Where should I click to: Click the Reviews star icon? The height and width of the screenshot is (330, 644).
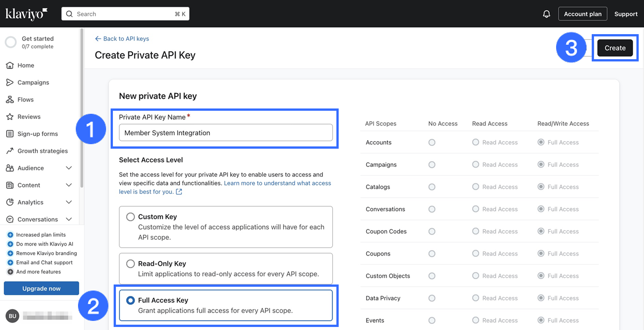click(10, 116)
